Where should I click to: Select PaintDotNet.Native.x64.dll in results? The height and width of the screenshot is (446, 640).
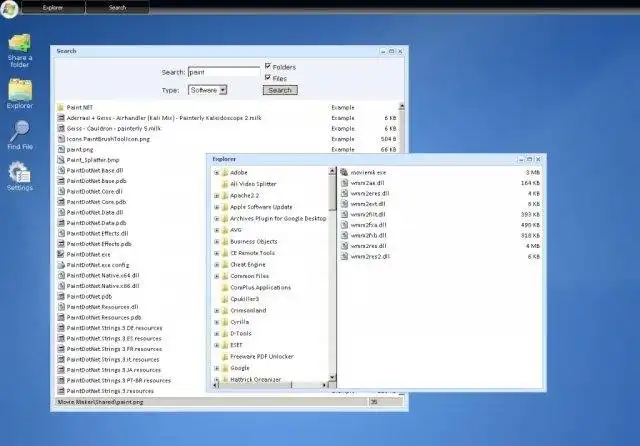[x=103, y=275]
